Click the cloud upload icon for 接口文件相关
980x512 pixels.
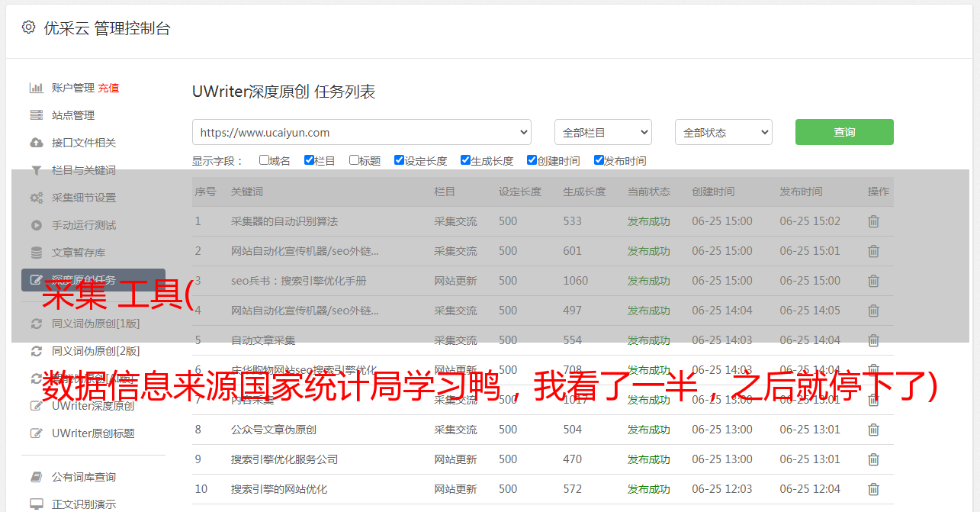click(x=36, y=143)
